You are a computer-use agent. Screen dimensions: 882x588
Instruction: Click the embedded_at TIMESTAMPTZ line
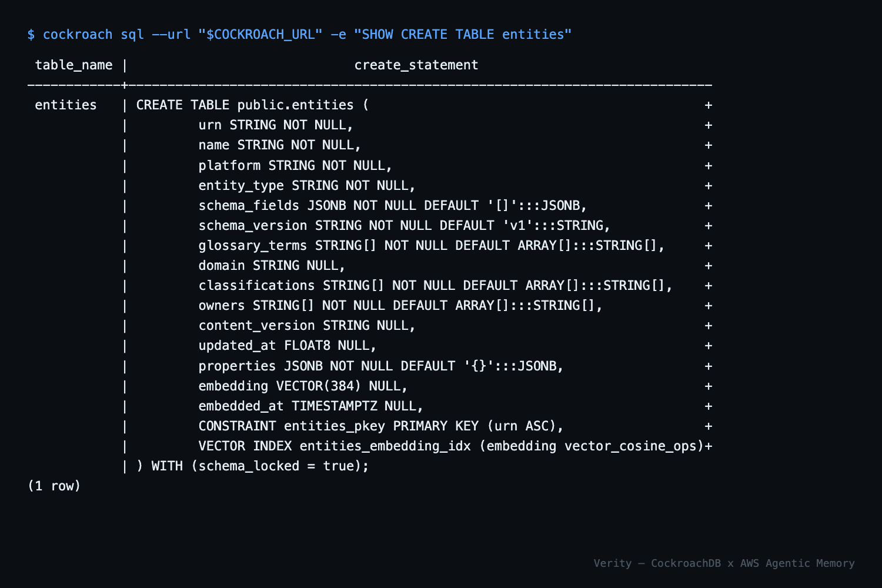311,406
